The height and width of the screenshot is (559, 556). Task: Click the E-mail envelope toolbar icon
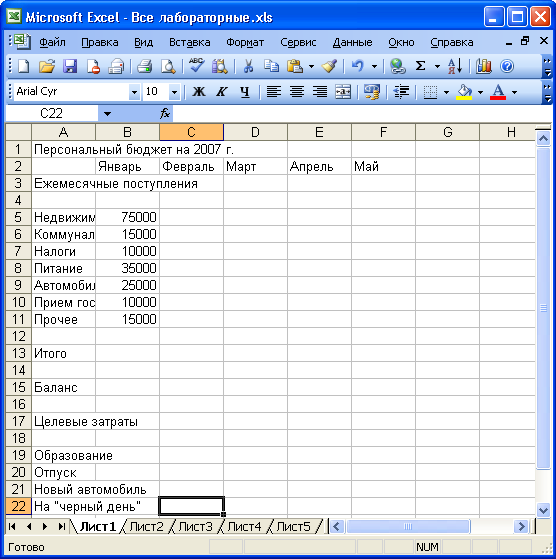116,66
